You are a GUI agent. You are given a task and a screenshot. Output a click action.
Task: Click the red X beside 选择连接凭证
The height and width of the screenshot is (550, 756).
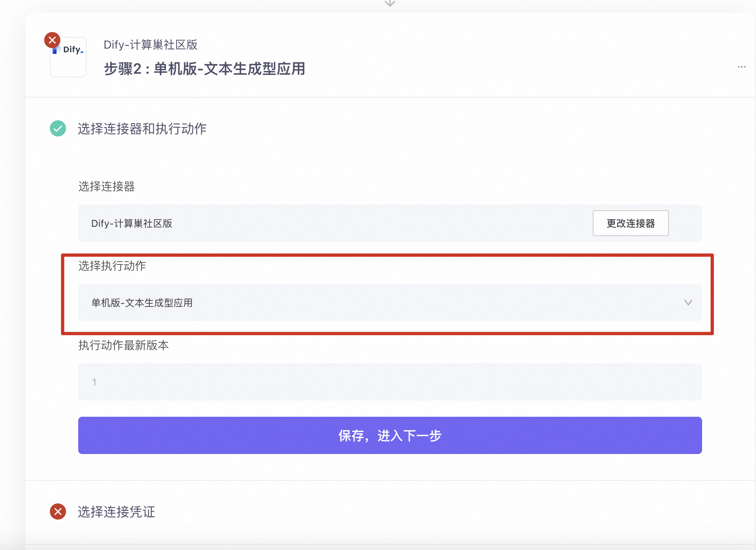pos(58,512)
